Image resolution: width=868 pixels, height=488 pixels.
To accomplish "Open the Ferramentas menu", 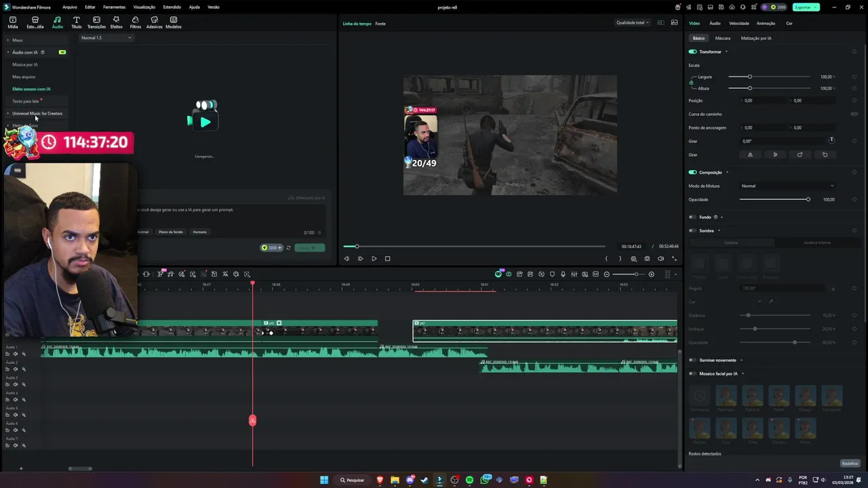I will [114, 7].
